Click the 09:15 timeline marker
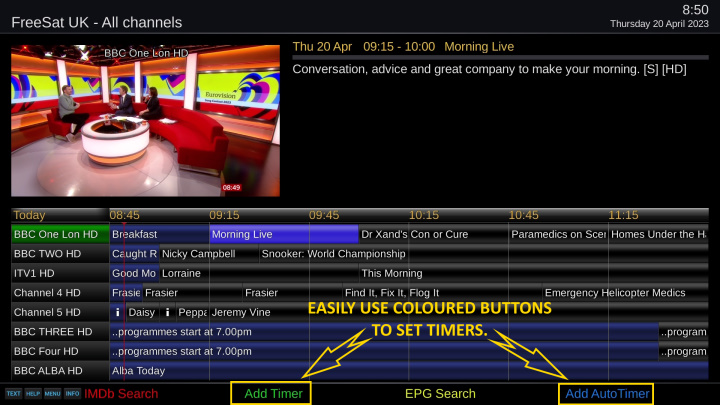The height and width of the screenshot is (405, 720). 224,215
